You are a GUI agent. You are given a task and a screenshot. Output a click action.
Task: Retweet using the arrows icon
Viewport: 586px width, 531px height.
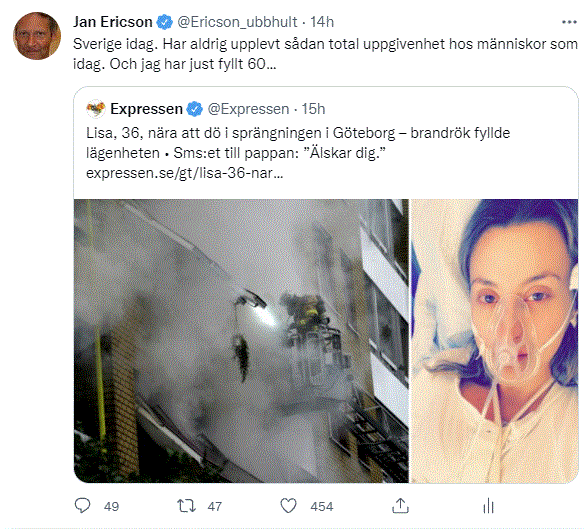tap(186, 506)
